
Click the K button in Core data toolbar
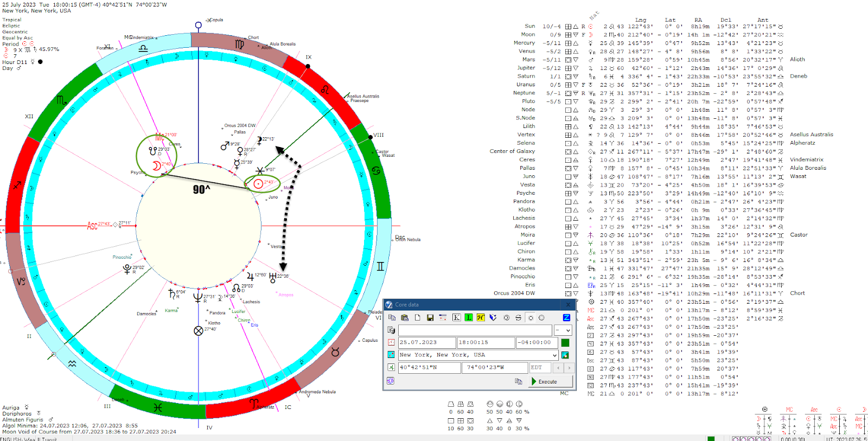coord(456,317)
